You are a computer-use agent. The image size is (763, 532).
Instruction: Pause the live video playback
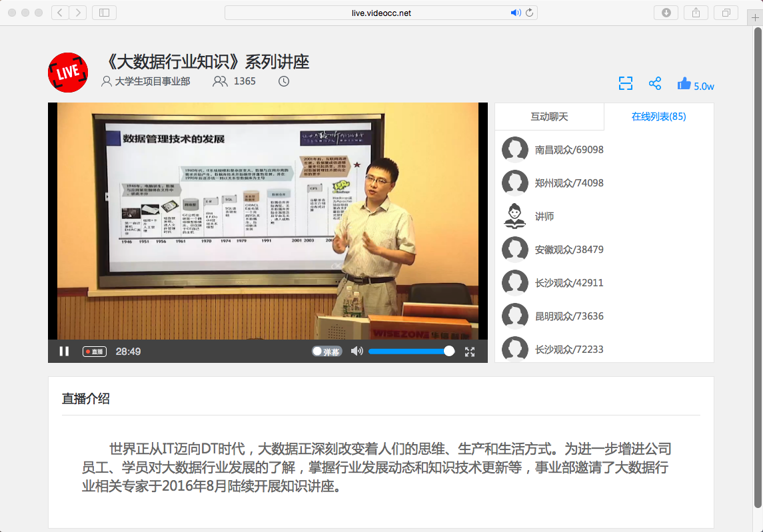(64, 351)
